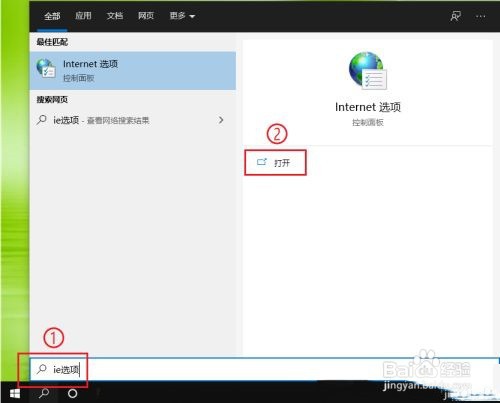Select the Internet 选项 best match result

coord(133,71)
